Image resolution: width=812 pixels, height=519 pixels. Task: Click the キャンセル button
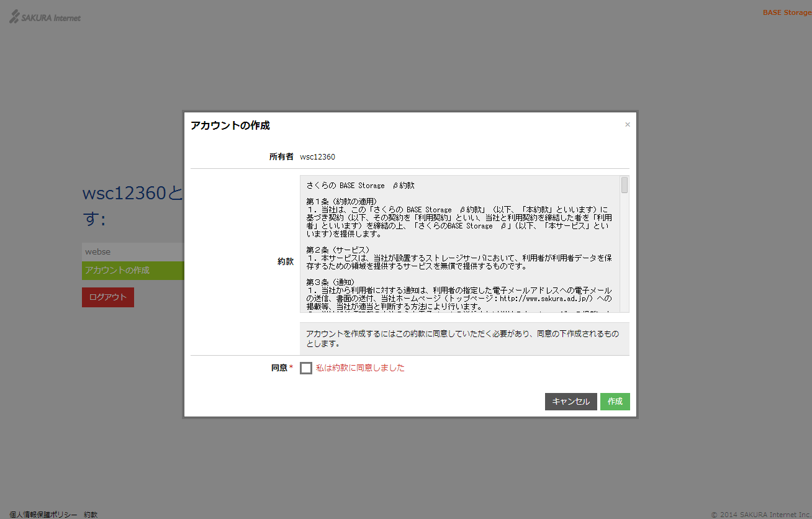tap(571, 402)
